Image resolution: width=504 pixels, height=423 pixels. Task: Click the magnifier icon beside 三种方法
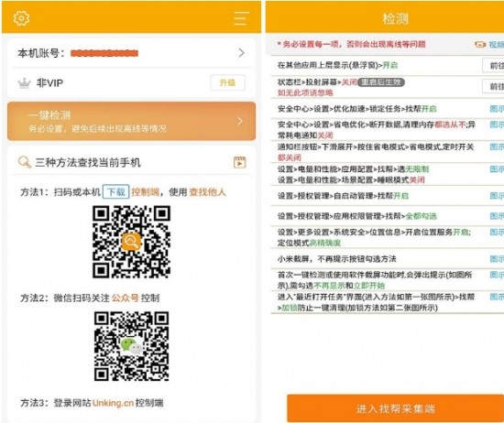pos(25,162)
